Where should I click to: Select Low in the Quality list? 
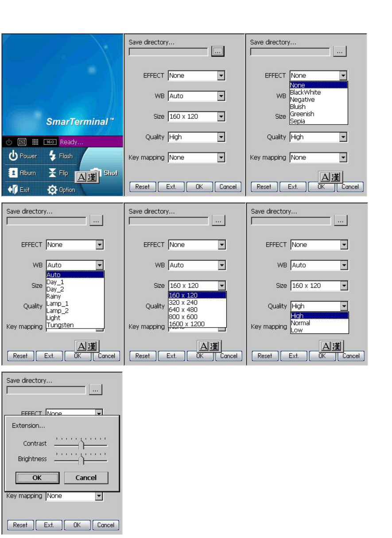coord(319,330)
